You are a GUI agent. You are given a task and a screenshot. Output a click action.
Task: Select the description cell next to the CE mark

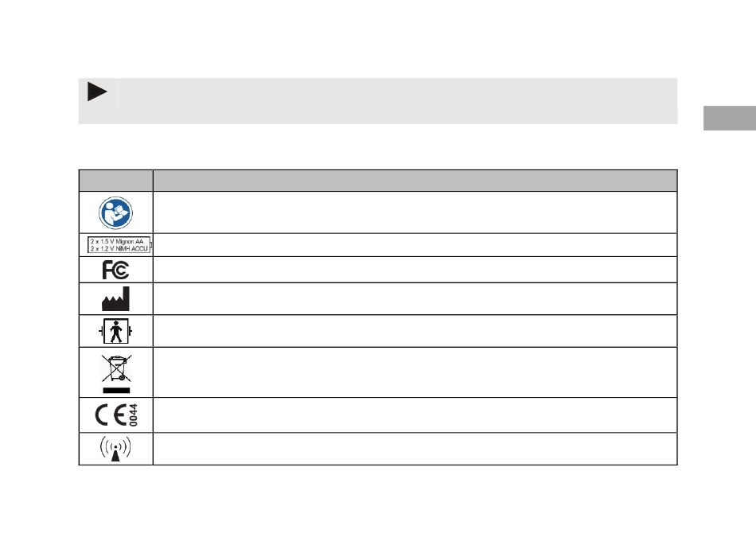415,415
